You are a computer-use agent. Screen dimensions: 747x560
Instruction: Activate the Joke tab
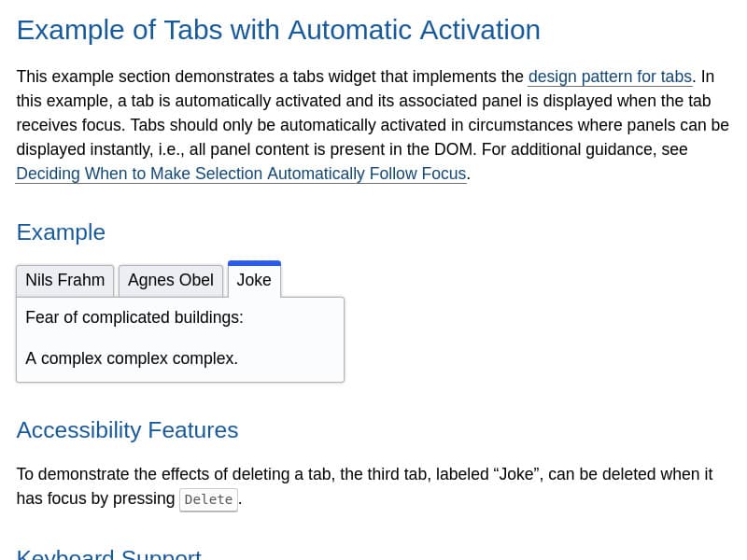253,280
